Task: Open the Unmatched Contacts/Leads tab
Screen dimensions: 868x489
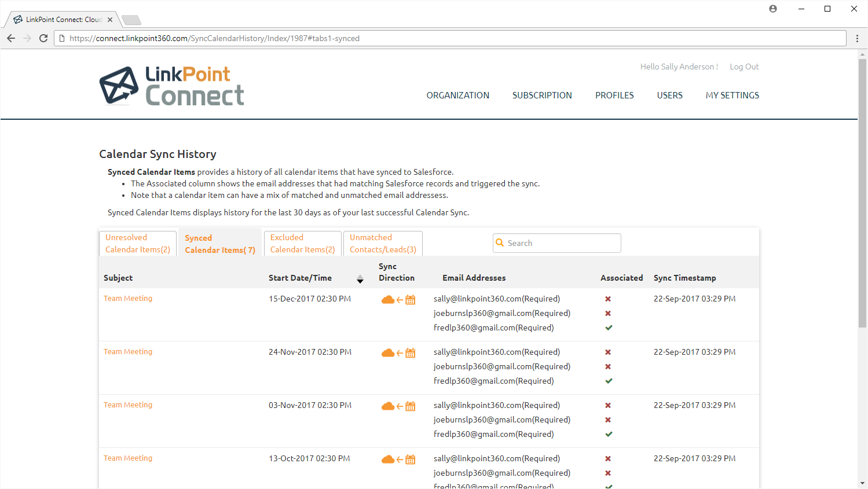Action: pyautogui.click(x=383, y=244)
